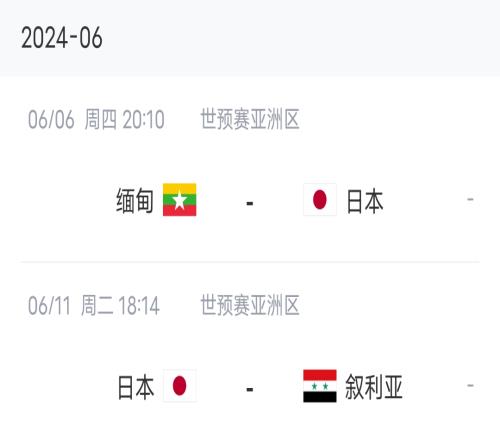Click score dash of 缅甸 vs 日本
This screenshot has height=440, width=500.
(x=250, y=203)
